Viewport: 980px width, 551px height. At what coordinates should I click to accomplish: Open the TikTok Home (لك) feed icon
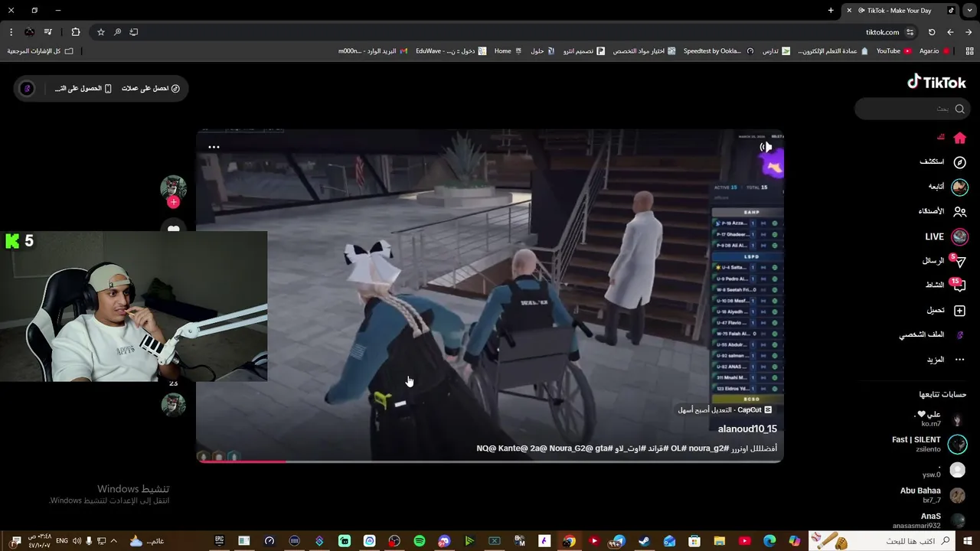pos(959,138)
